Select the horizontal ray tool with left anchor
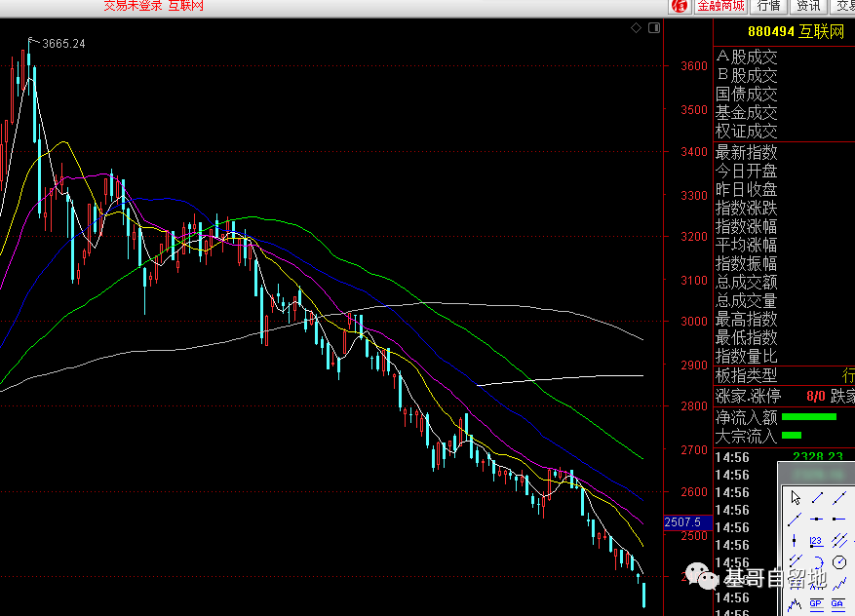Image resolution: width=855 pixels, height=616 pixels. 838,519
